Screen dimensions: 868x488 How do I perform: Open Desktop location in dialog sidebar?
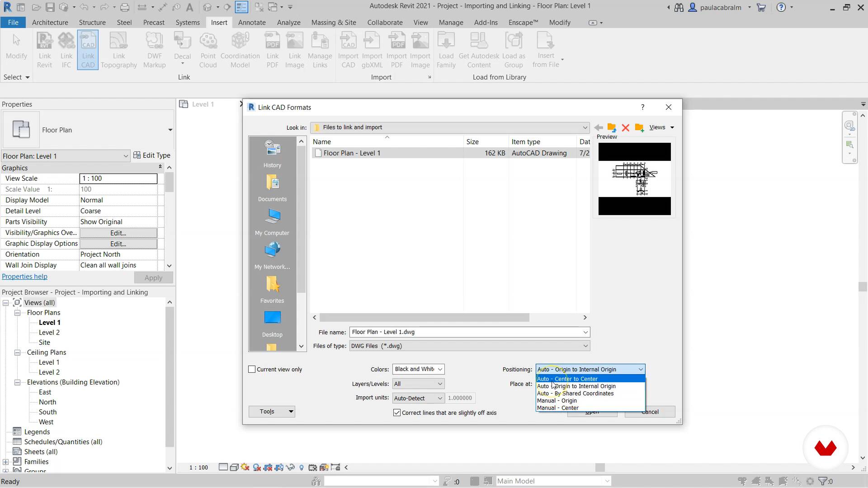click(x=272, y=324)
